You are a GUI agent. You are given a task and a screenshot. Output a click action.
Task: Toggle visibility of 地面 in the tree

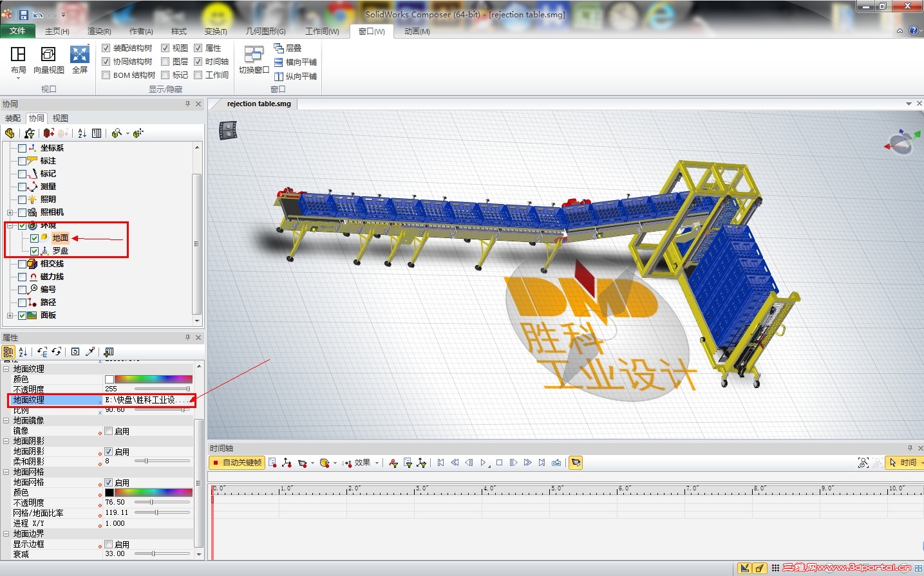35,237
